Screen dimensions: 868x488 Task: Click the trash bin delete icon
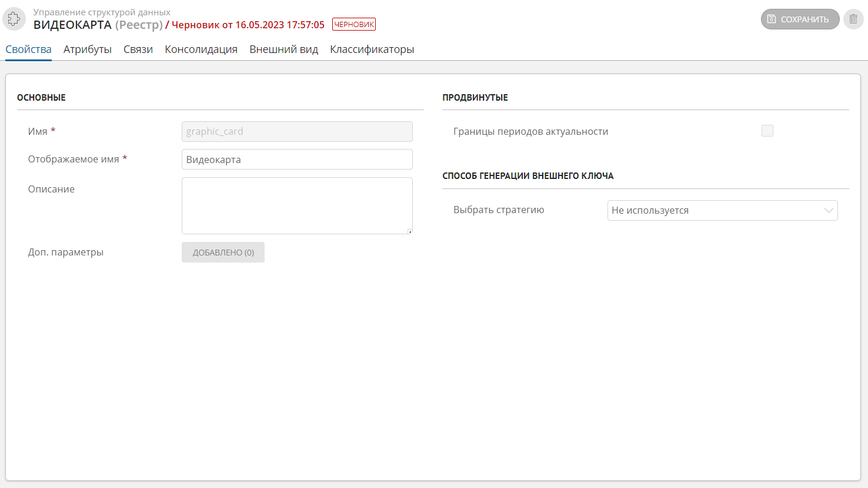tap(853, 19)
